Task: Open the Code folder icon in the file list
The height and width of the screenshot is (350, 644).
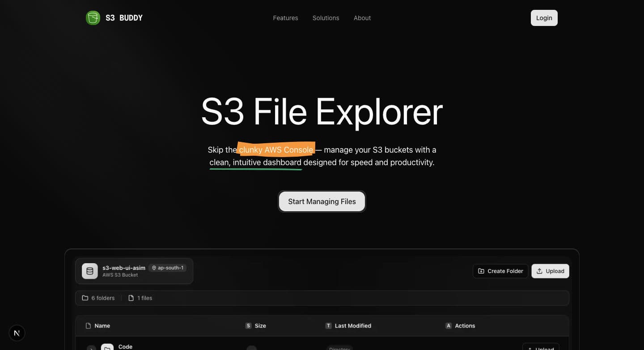Action: coord(107,347)
